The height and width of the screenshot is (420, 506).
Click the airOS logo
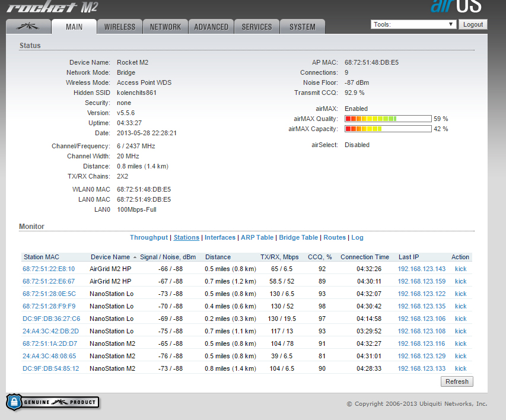[x=456, y=7]
